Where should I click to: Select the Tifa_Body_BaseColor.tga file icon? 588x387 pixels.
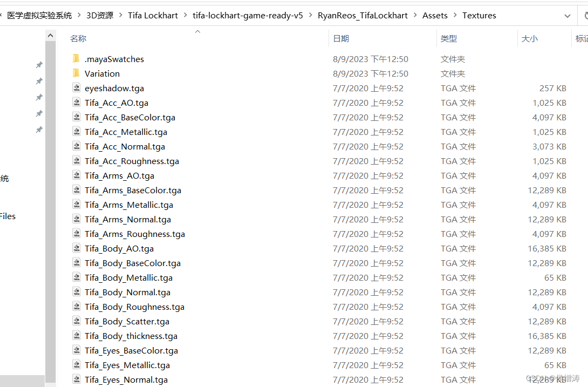pos(77,263)
